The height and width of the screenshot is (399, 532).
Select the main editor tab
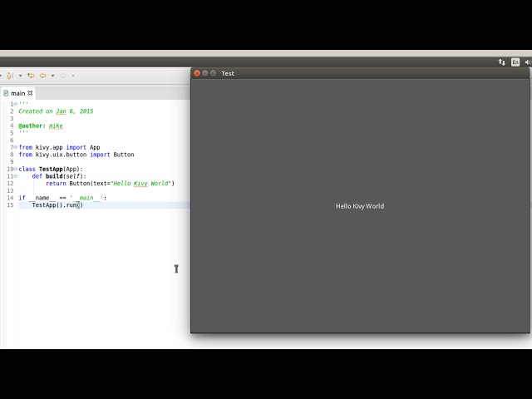coord(17,93)
